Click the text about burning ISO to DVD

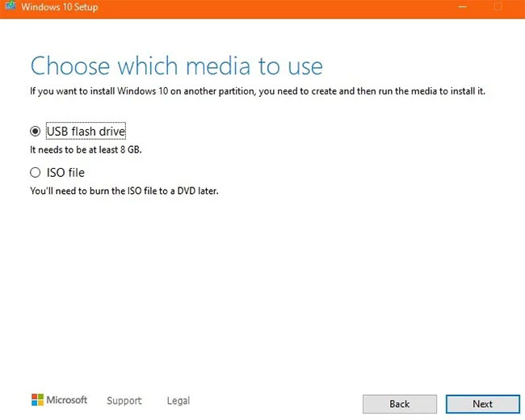[124, 191]
